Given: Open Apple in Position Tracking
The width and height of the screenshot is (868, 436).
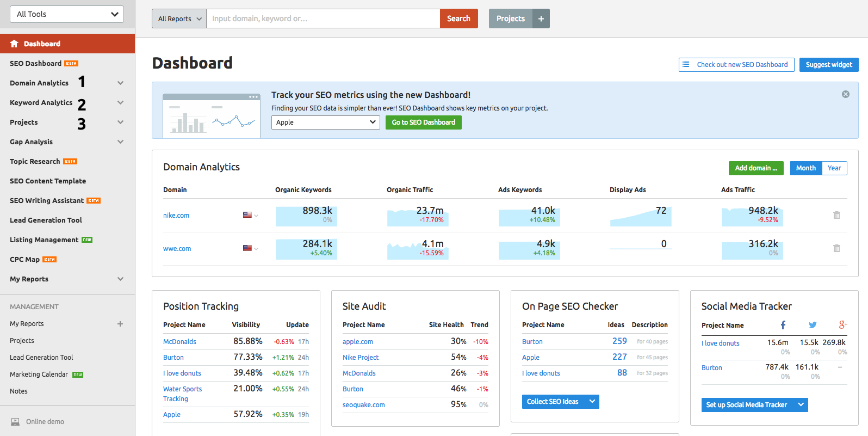Looking at the screenshot, I should coord(172,415).
